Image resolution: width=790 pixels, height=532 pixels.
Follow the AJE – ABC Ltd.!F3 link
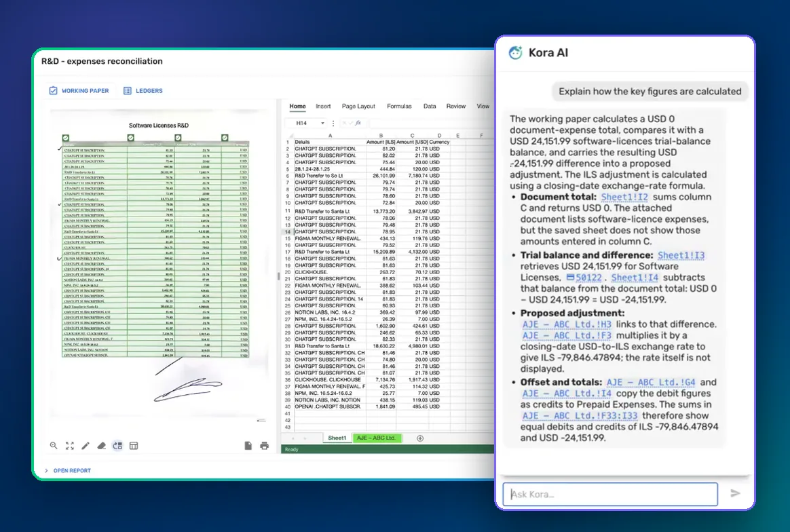click(x=567, y=335)
